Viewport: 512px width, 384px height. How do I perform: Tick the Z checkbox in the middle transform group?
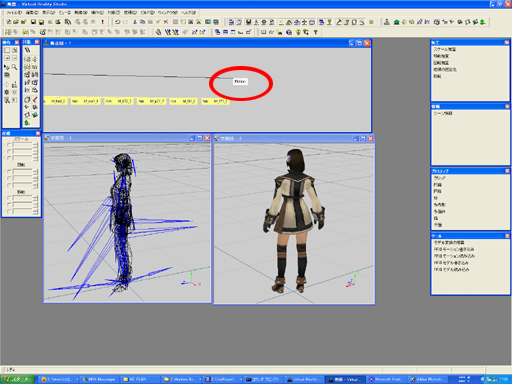(9, 185)
